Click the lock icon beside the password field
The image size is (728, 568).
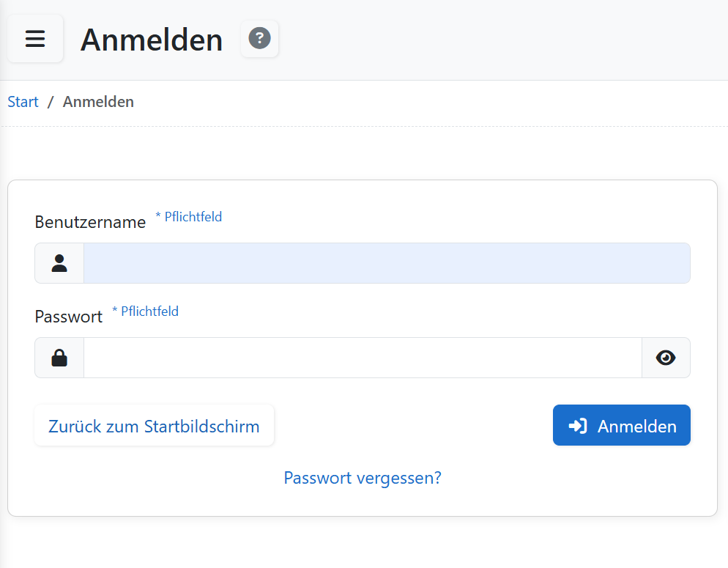click(x=59, y=357)
